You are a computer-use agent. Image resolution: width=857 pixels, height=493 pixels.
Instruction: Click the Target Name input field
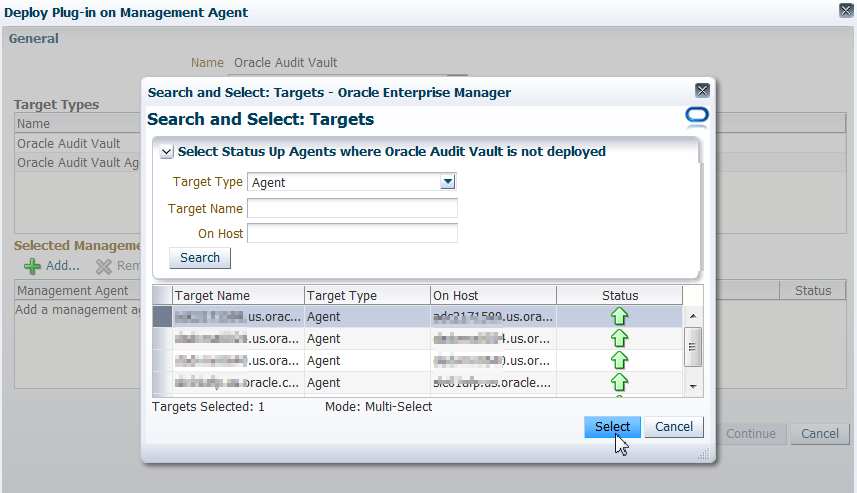click(353, 208)
